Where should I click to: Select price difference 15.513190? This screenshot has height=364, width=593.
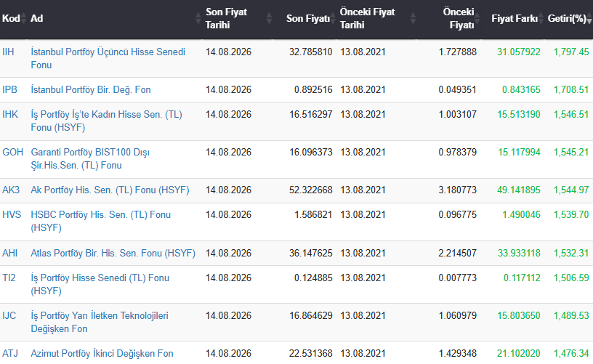tap(518, 114)
